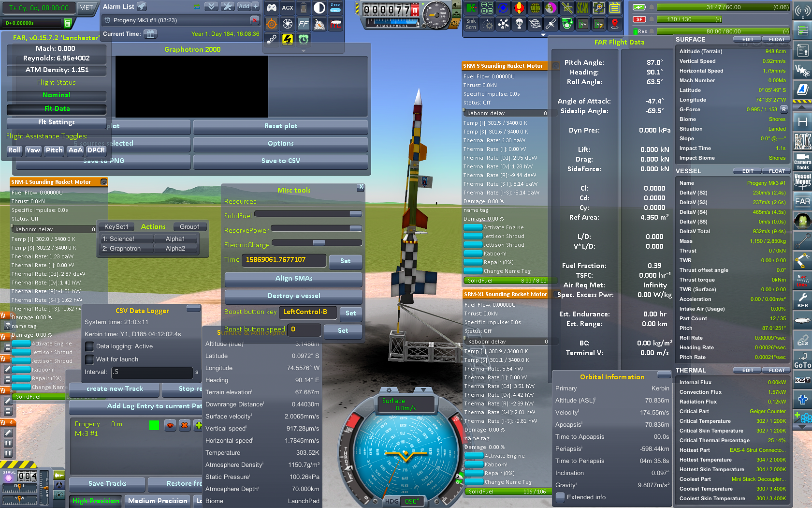This screenshot has height=508, width=812.
Task: Click the half-moon contrast toolbar icon
Action: 319,8
